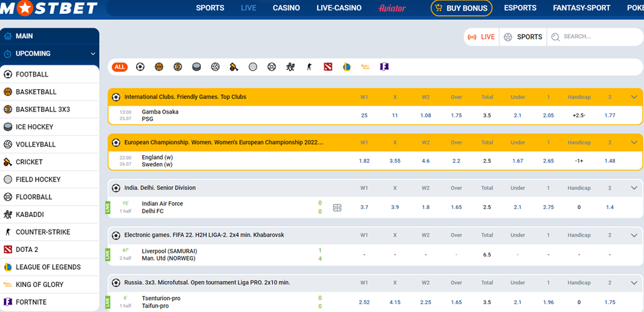This screenshot has width=644, height=312.
Task: Filter by Fortnite icon in filter bar
Action: pos(384,67)
